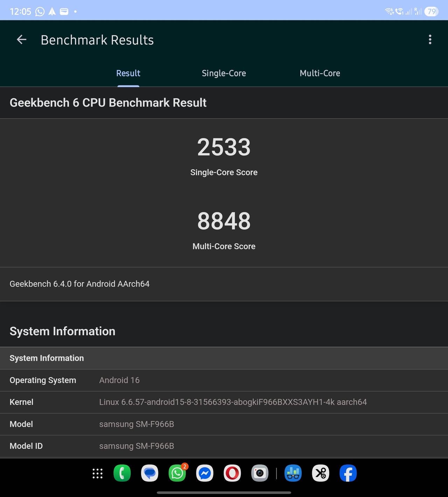This screenshot has height=497, width=448.
Task: Select the Single-Core Score label
Action: coord(224,172)
